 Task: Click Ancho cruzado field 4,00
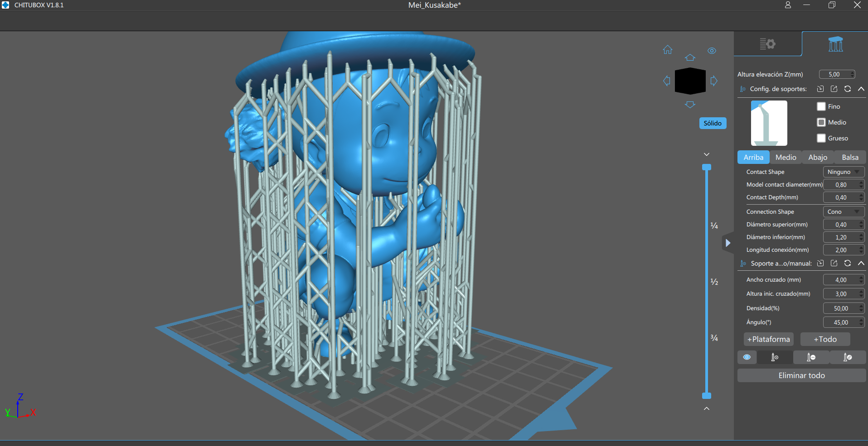[x=844, y=280]
